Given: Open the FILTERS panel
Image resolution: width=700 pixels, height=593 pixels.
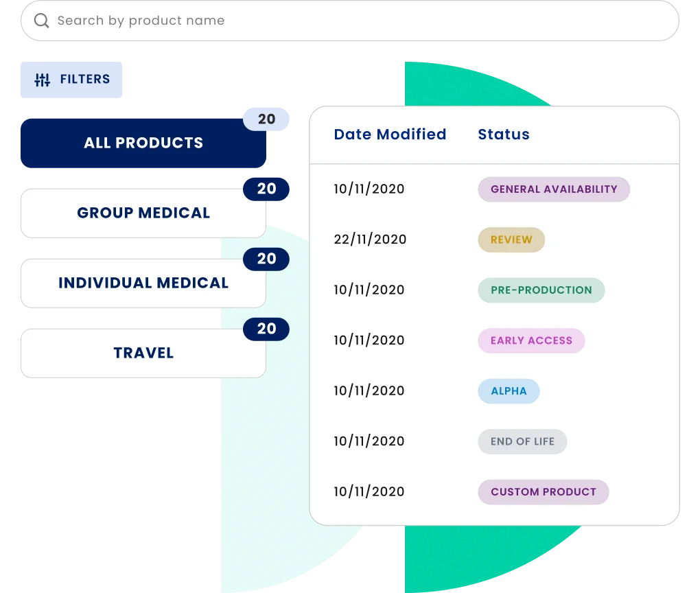Looking at the screenshot, I should [71, 79].
